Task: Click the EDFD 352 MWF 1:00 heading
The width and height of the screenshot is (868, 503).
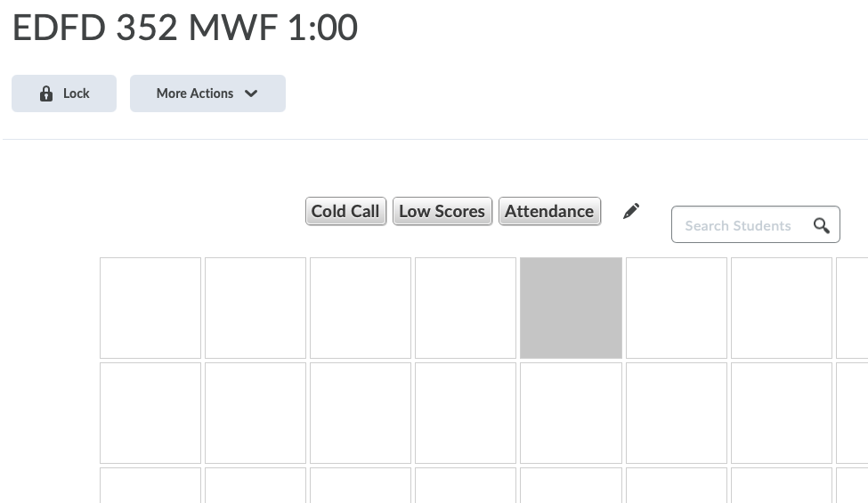Action: point(185,28)
